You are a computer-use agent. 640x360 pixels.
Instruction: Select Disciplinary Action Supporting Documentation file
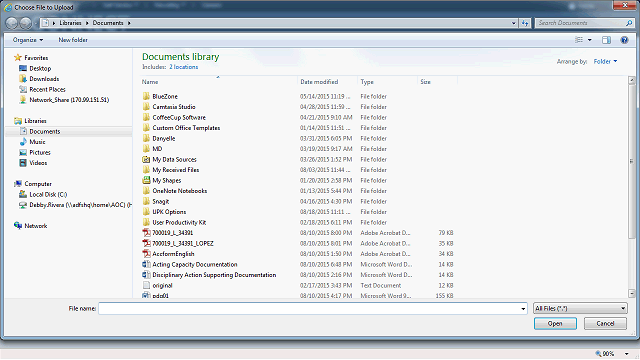[x=214, y=275]
